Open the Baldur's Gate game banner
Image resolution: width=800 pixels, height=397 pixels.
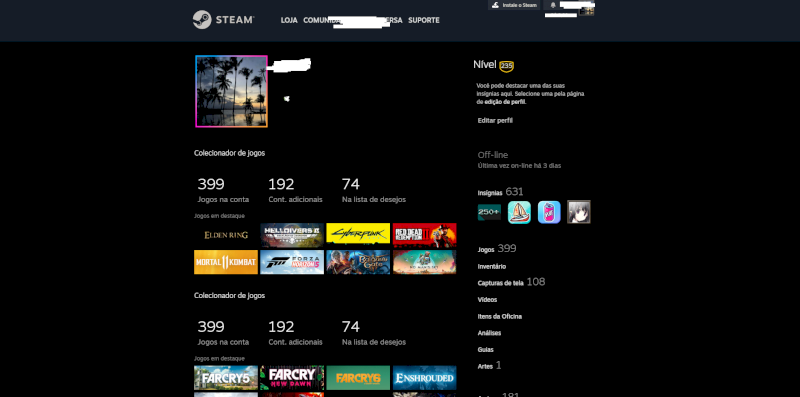(x=358, y=262)
